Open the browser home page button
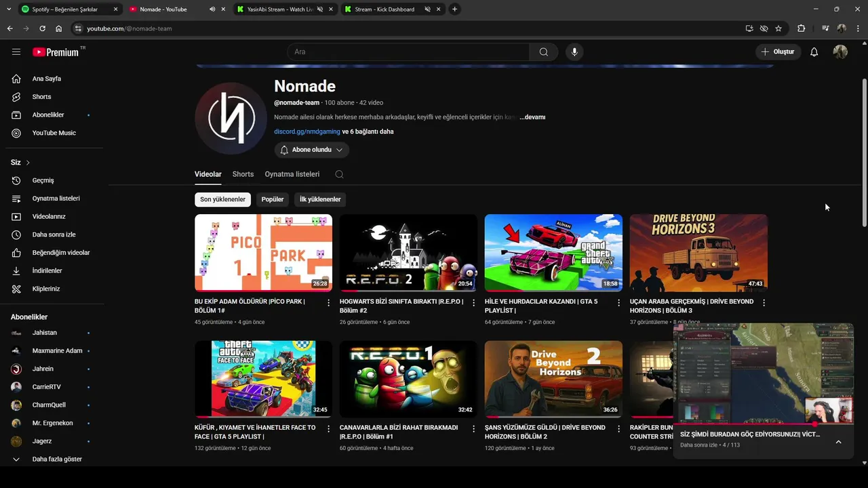Image resolution: width=868 pixels, height=488 pixels. (58, 28)
